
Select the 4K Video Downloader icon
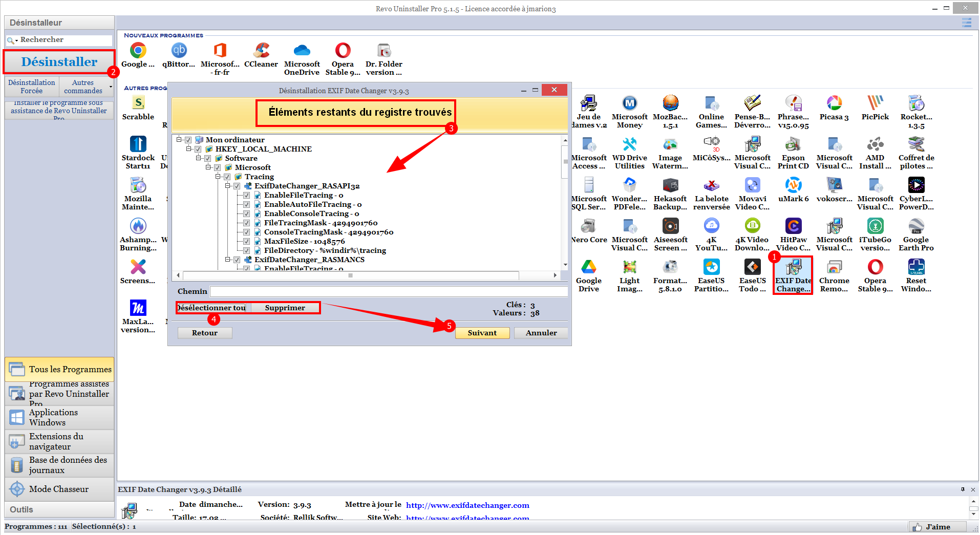[x=752, y=226]
